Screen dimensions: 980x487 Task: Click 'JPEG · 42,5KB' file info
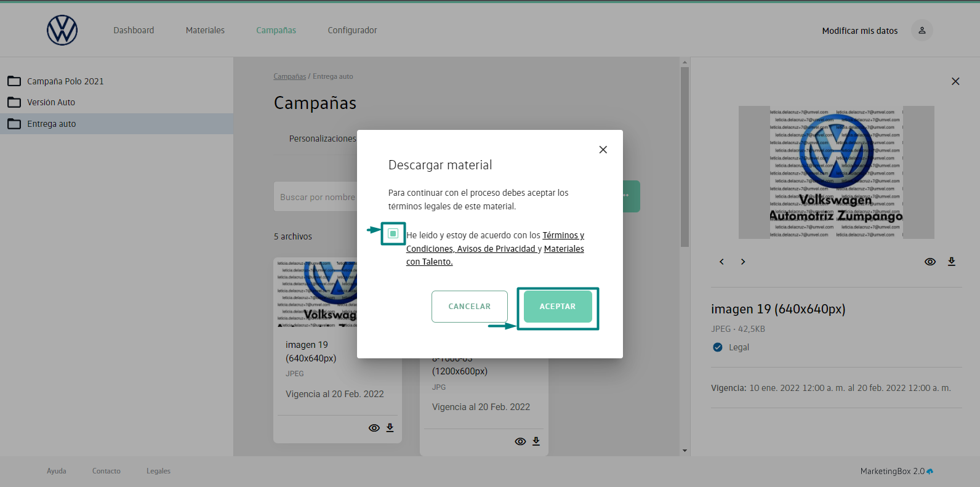pos(738,329)
